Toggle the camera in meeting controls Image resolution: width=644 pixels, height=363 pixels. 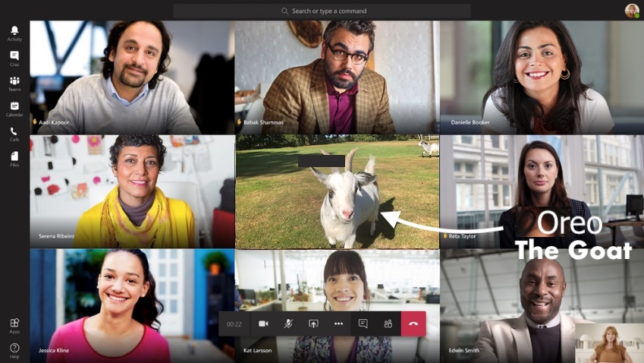(263, 324)
